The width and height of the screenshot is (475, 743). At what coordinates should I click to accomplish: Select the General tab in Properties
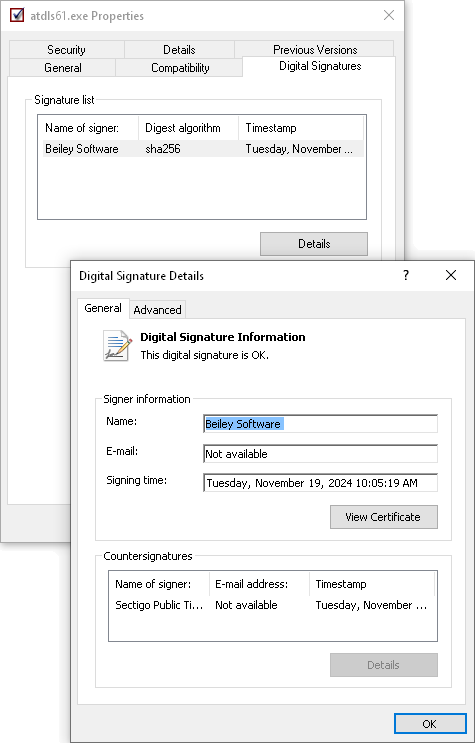coord(63,68)
